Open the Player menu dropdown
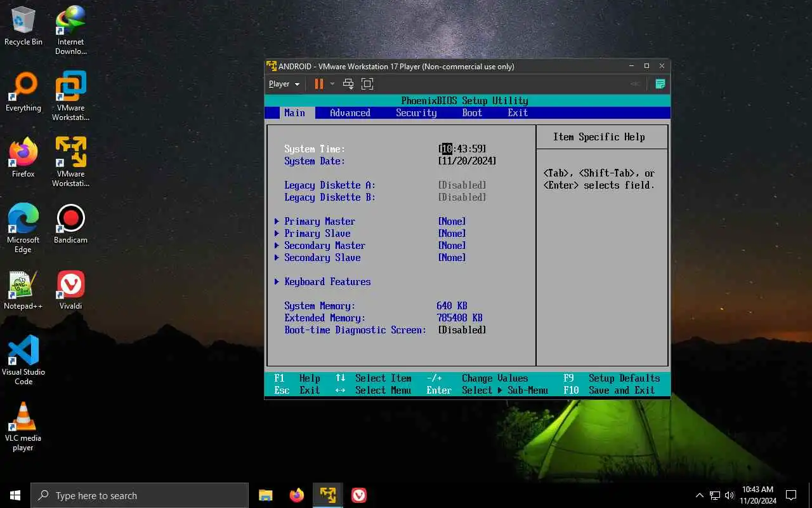Viewport: 812px width, 508px height. click(284, 84)
